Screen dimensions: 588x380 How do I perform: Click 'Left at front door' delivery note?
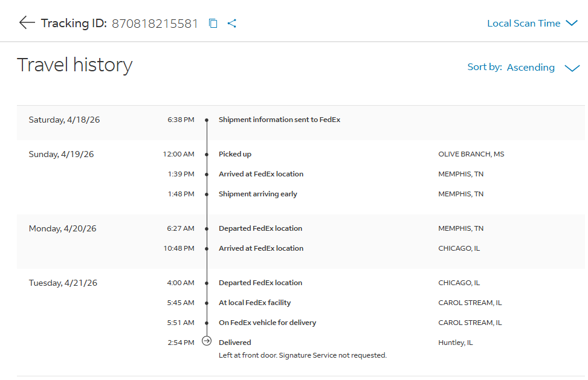tap(303, 355)
